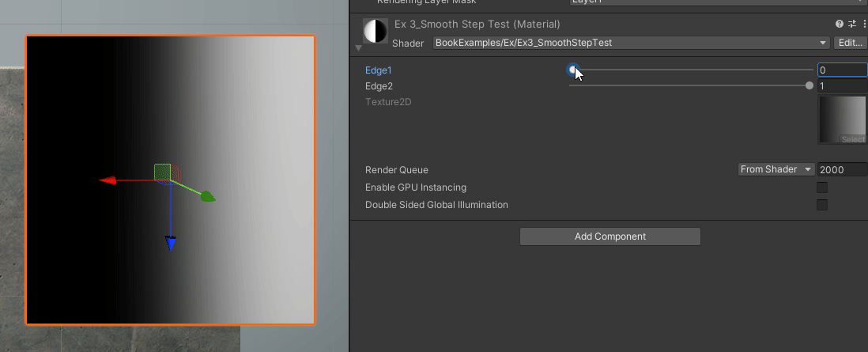868x352 pixels.
Task: Enable GPU Instancing checkbox
Action: pyautogui.click(x=822, y=187)
